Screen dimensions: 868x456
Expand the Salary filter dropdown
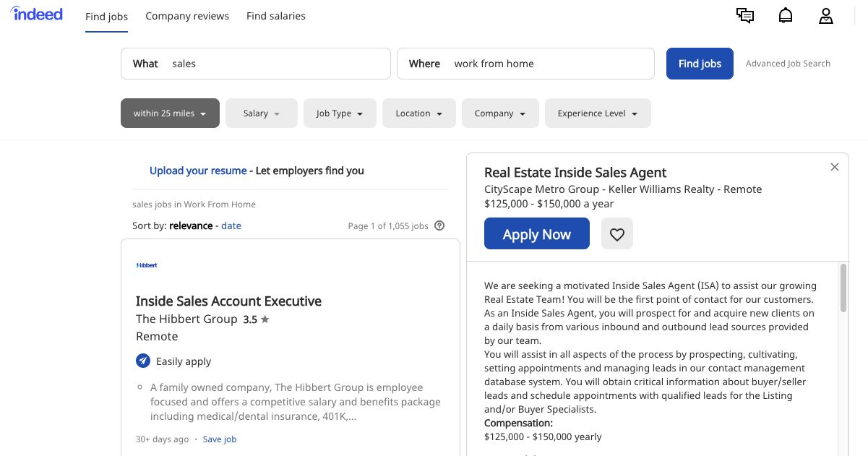261,113
